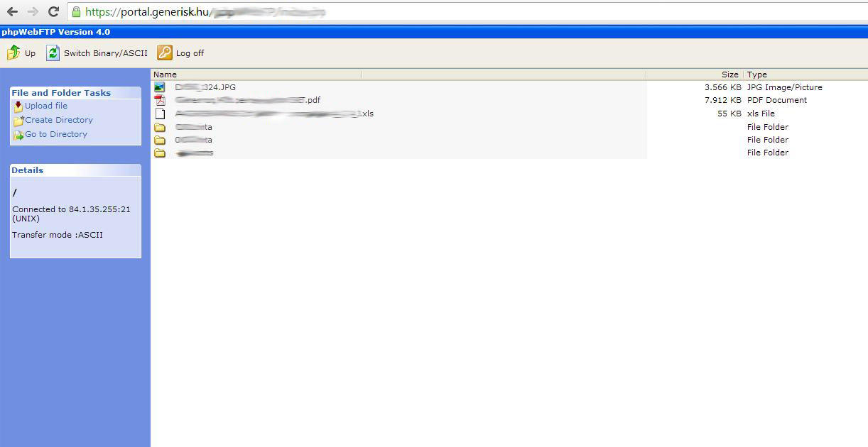Reload the page with browser refresh button
Screen dimensions: 868x447
(53, 11)
